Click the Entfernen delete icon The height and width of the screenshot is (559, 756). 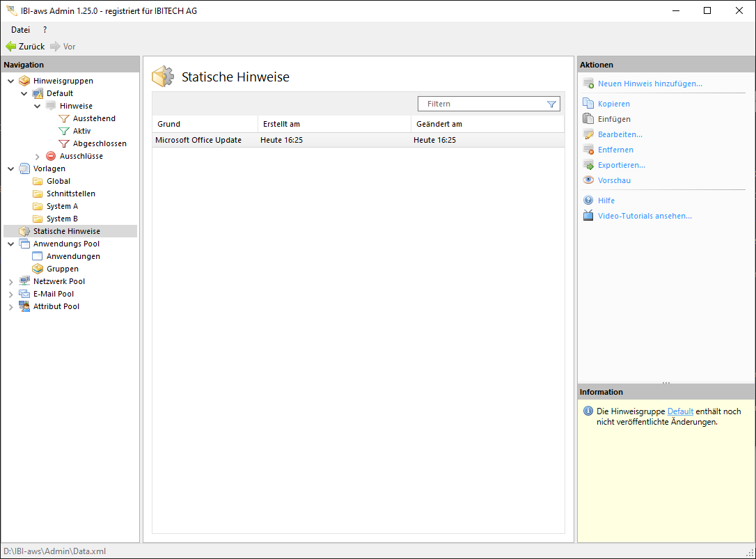tap(588, 150)
